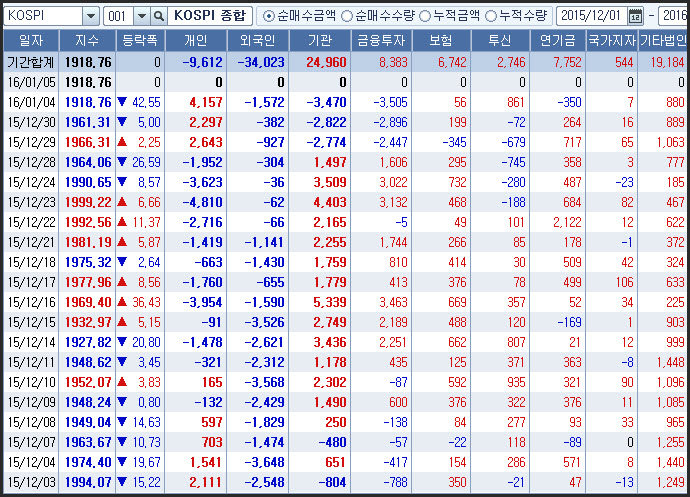The width and height of the screenshot is (690, 497).
Task: Select the 15/12/03 date cell
Action: point(31,482)
